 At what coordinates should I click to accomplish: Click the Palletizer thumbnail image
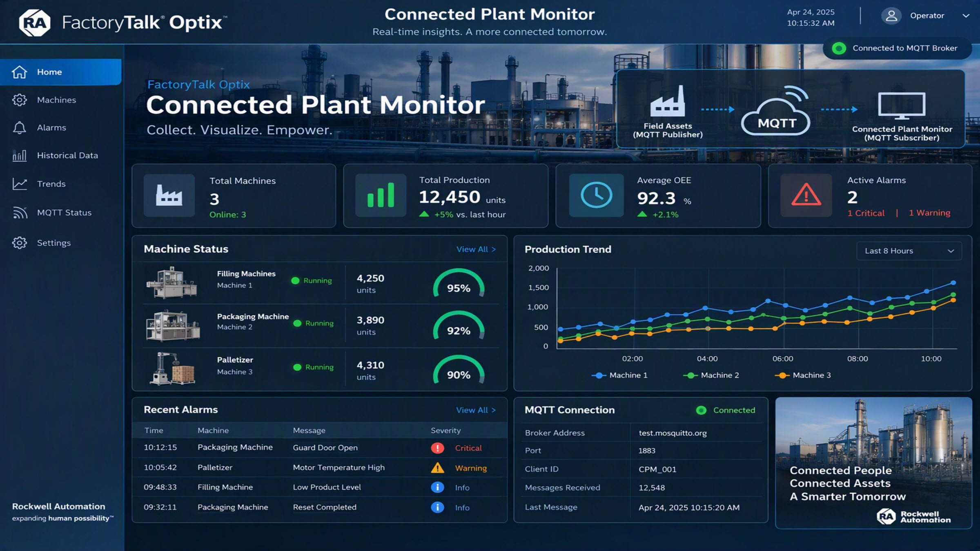click(172, 369)
